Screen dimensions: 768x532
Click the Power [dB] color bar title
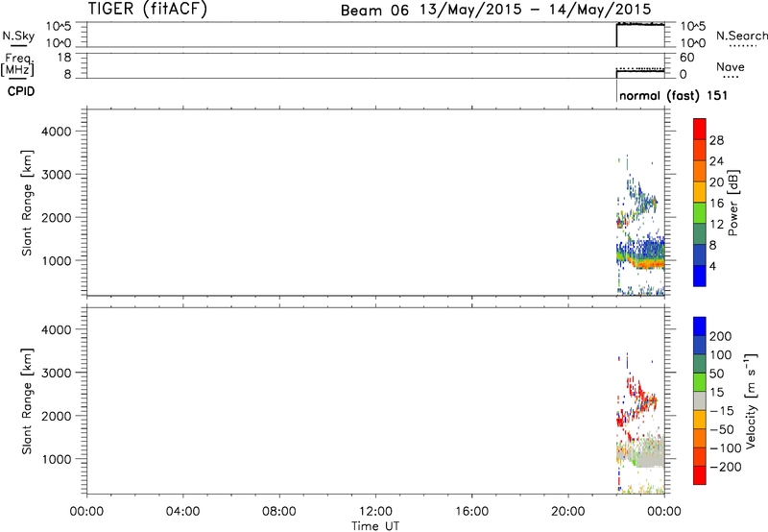tap(732, 203)
